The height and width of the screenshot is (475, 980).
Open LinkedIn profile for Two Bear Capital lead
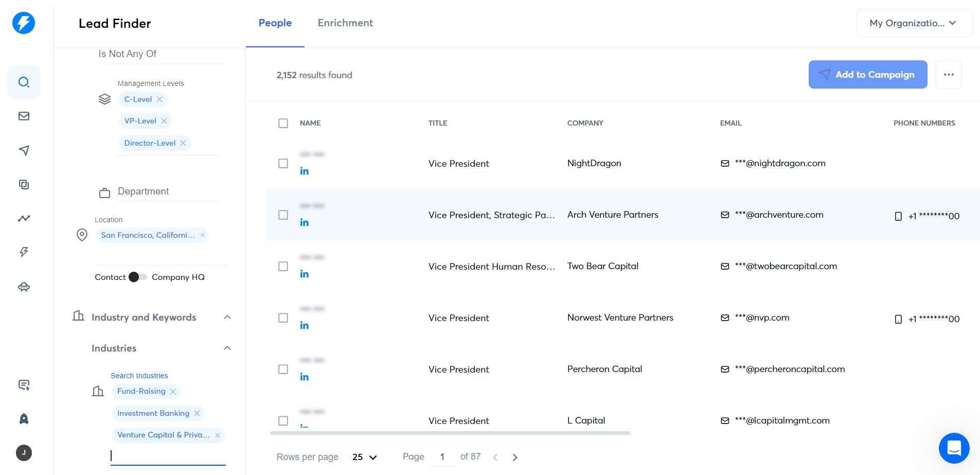(305, 274)
